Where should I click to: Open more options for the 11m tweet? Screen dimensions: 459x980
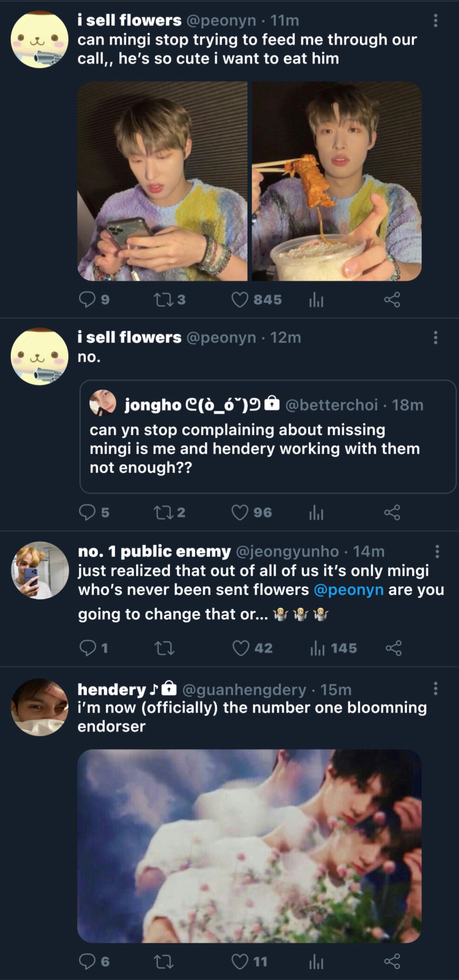pos(436,20)
